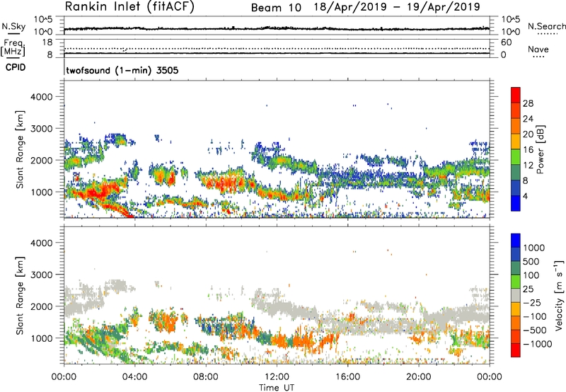Image resolution: width=566 pixels, height=392 pixels.
Task: Click the 'Beam 10' label
Action: [276, 8]
